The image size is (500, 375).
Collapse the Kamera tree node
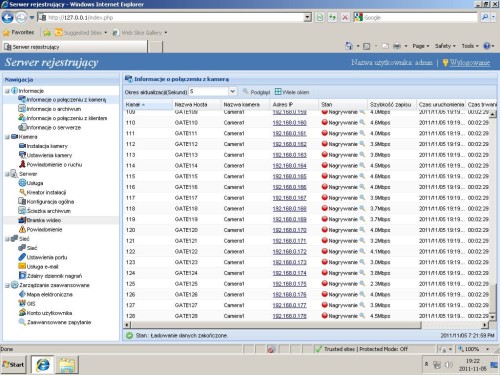click(7, 137)
